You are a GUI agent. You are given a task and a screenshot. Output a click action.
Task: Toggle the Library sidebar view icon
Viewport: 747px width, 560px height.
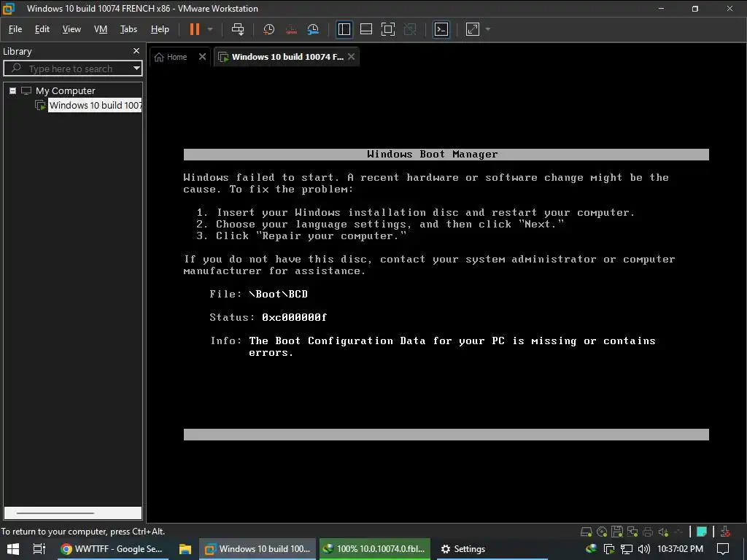pyautogui.click(x=344, y=29)
